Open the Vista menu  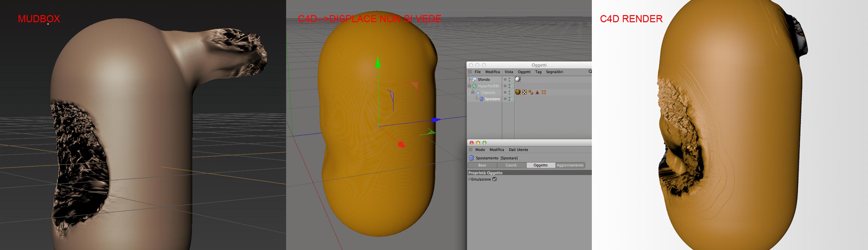click(509, 72)
